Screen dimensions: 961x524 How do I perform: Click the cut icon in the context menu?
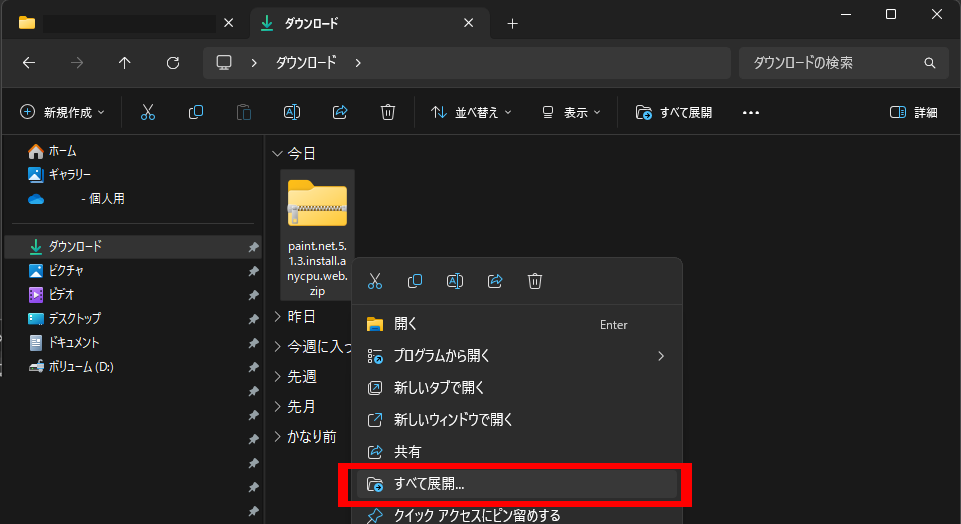click(x=375, y=282)
